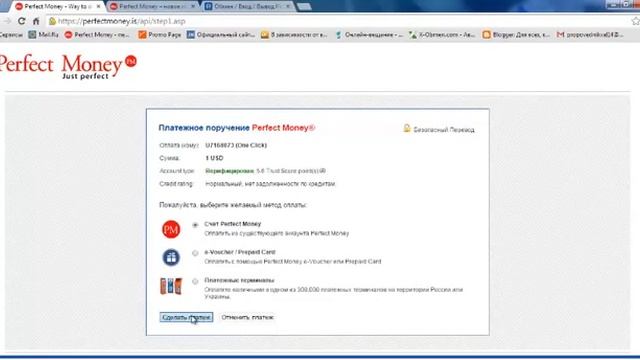Click the Безопасный Перевод label
Screen dimensions: 640x360
tap(444, 130)
